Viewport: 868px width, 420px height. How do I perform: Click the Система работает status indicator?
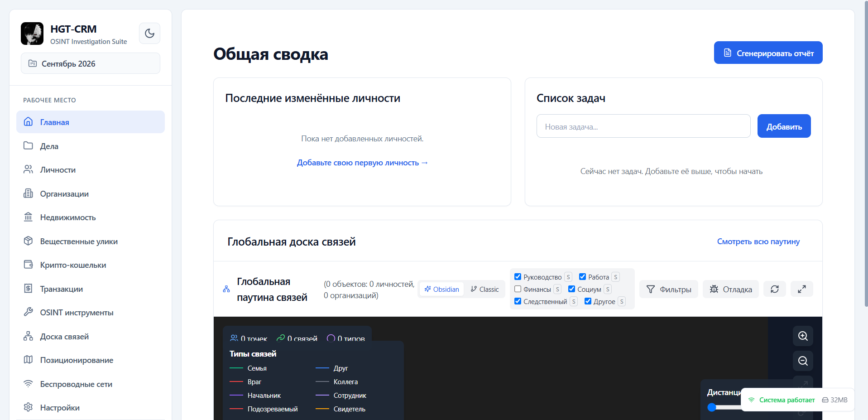click(x=782, y=400)
